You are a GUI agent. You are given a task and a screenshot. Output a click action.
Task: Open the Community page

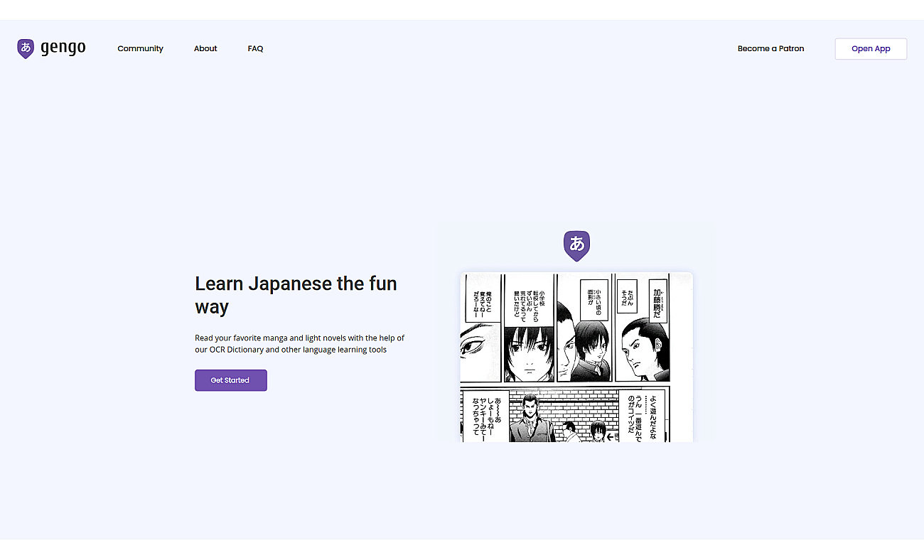coord(140,48)
